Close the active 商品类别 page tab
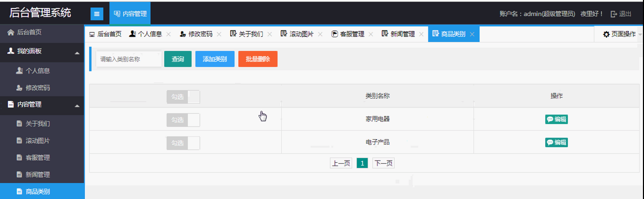Viewport: 644px width, 199px height. (472, 34)
